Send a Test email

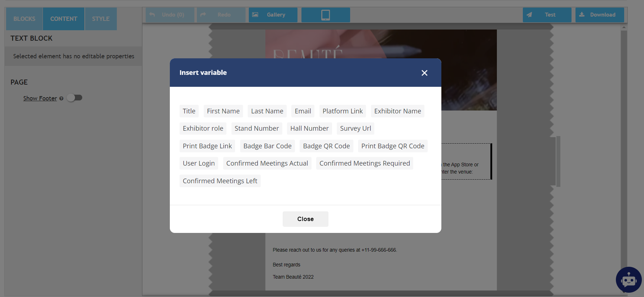pyautogui.click(x=547, y=15)
